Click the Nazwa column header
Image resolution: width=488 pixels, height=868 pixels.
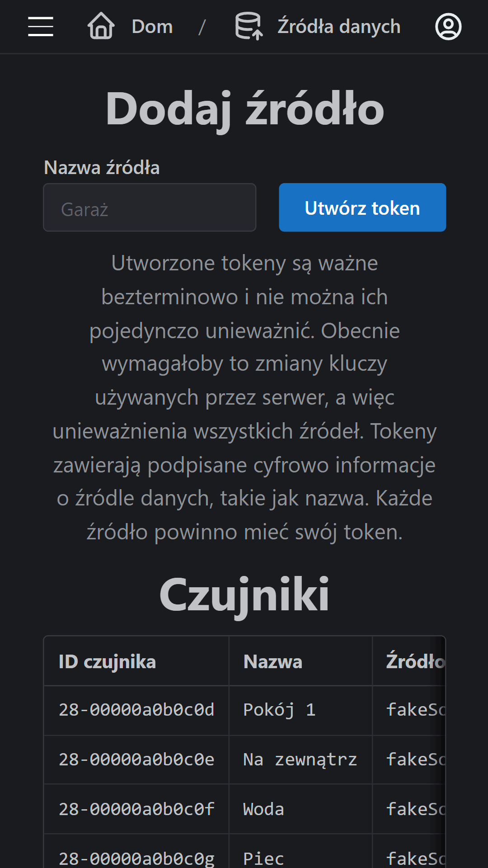coord(273,661)
